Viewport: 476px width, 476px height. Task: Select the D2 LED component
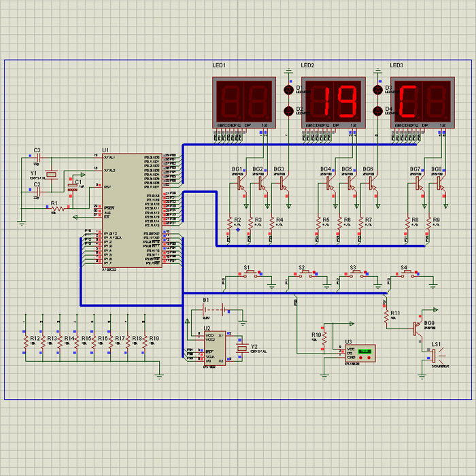pos(288,111)
